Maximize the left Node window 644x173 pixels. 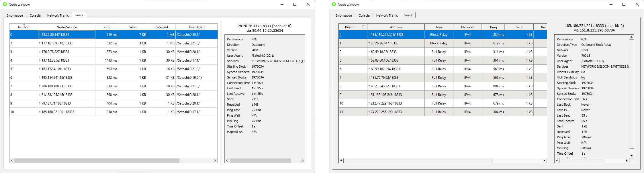(295, 4)
